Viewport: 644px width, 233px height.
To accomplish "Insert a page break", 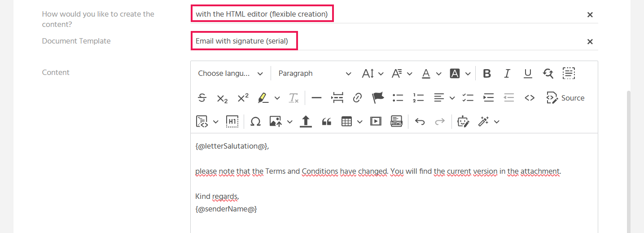I will pyautogui.click(x=337, y=98).
